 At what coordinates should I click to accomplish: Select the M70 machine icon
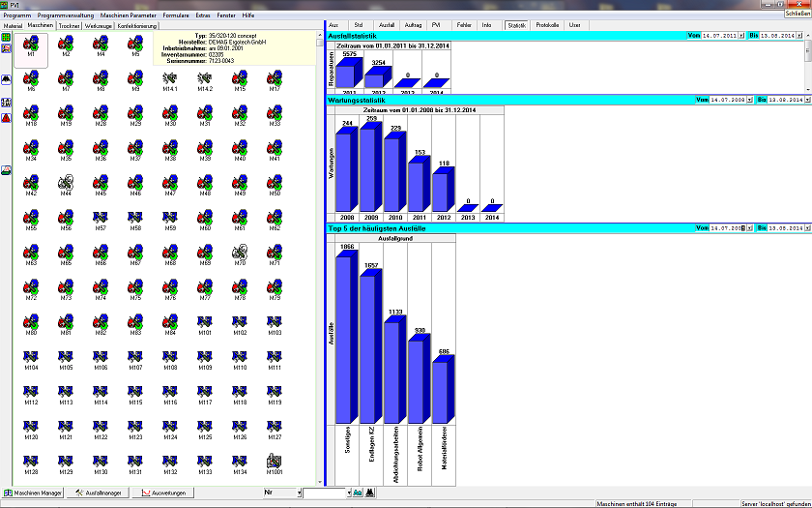click(x=240, y=253)
